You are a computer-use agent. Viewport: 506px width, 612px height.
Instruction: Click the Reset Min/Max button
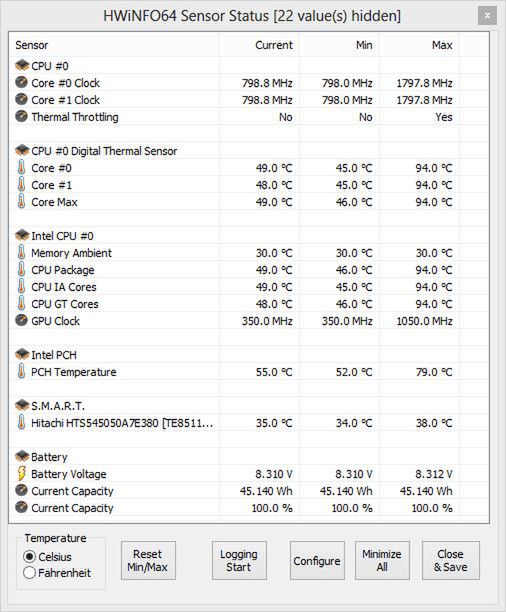coord(148,560)
